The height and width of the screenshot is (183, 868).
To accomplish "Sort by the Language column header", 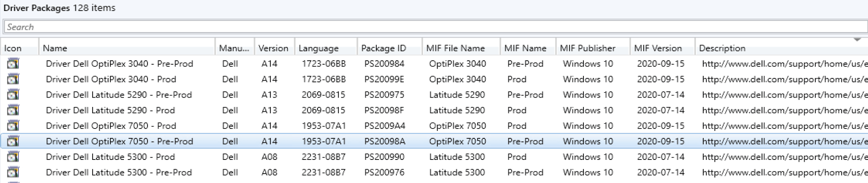I will click(318, 48).
